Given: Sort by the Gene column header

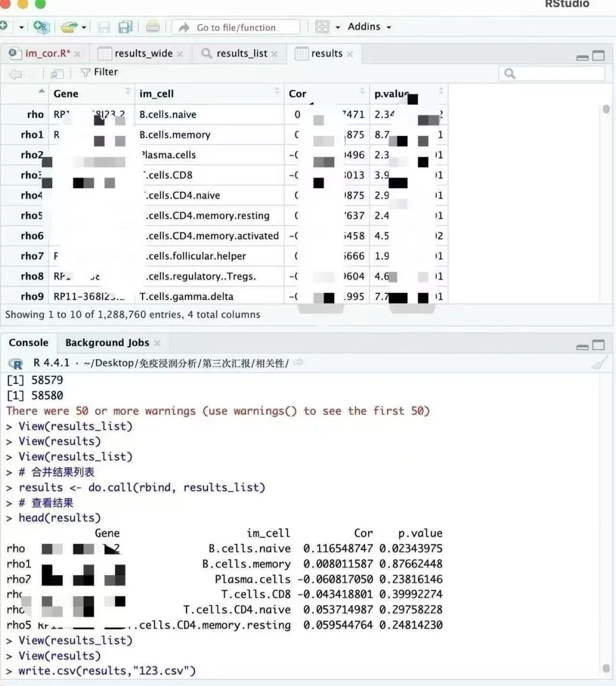Looking at the screenshot, I should 91,94.
